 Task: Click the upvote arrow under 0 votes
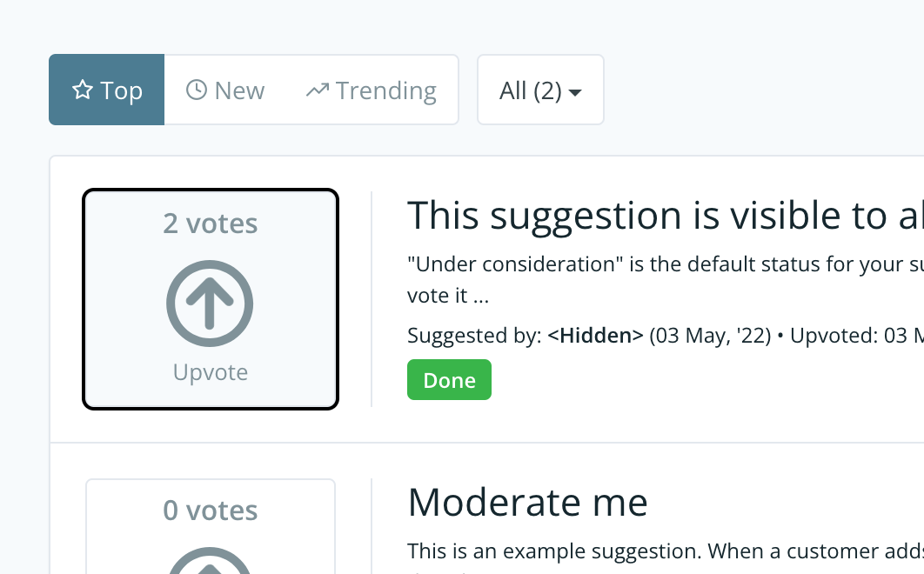[x=210, y=565]
